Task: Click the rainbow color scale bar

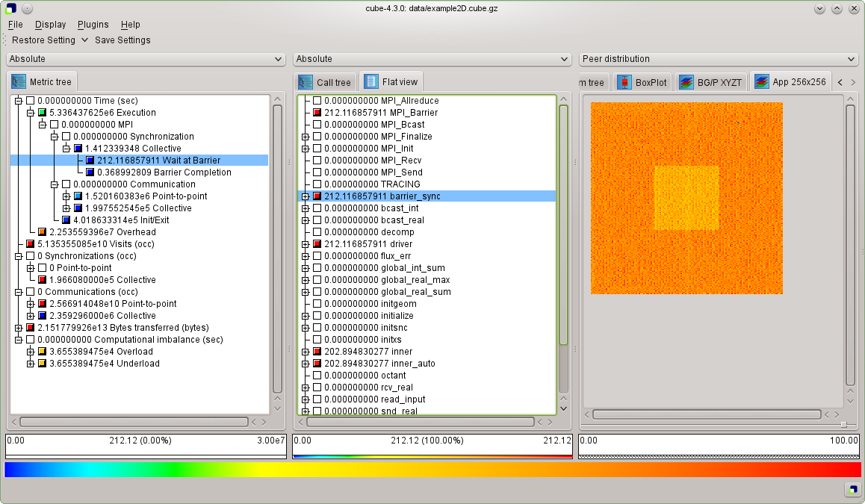Action: pos(432,470)
